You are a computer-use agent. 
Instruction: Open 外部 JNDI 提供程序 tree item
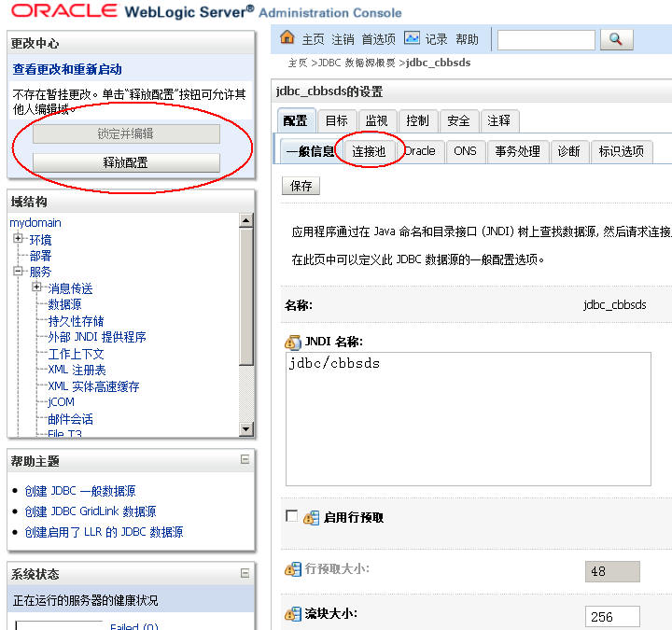tap(97, 337)
